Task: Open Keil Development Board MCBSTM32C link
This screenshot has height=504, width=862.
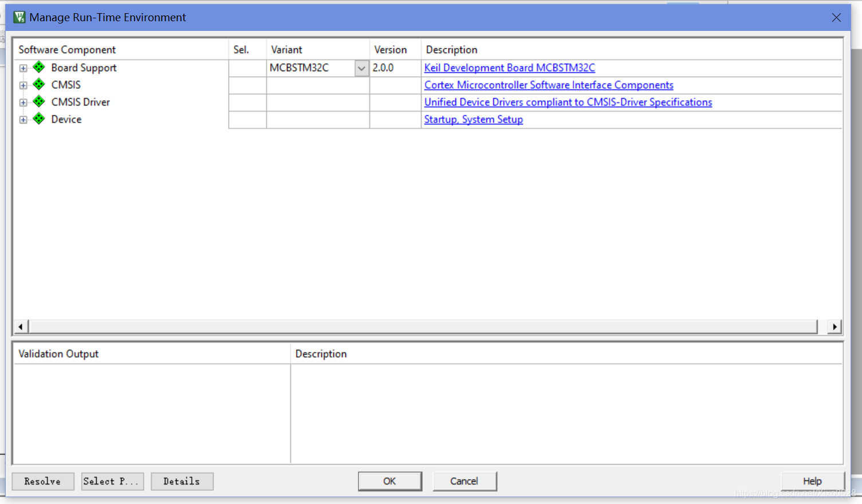Action: (510, 68)
